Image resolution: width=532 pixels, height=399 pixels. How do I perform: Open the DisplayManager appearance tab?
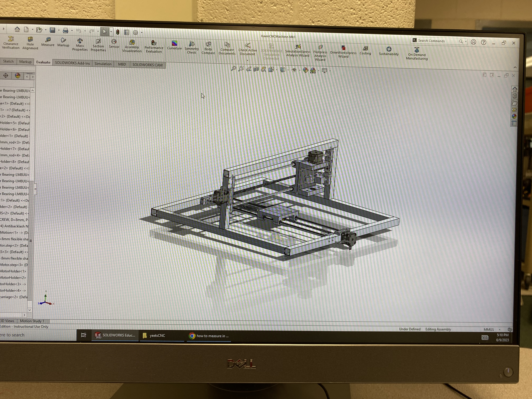click(18, 76)
